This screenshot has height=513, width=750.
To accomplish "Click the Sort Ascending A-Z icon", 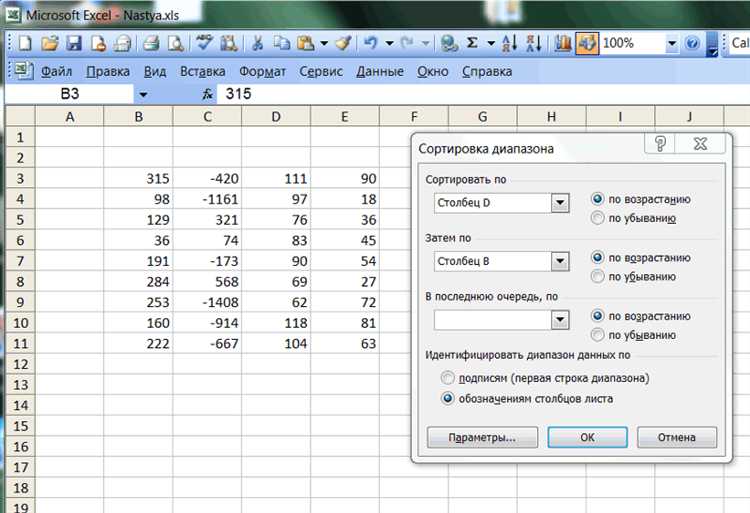I will [509, 44].
